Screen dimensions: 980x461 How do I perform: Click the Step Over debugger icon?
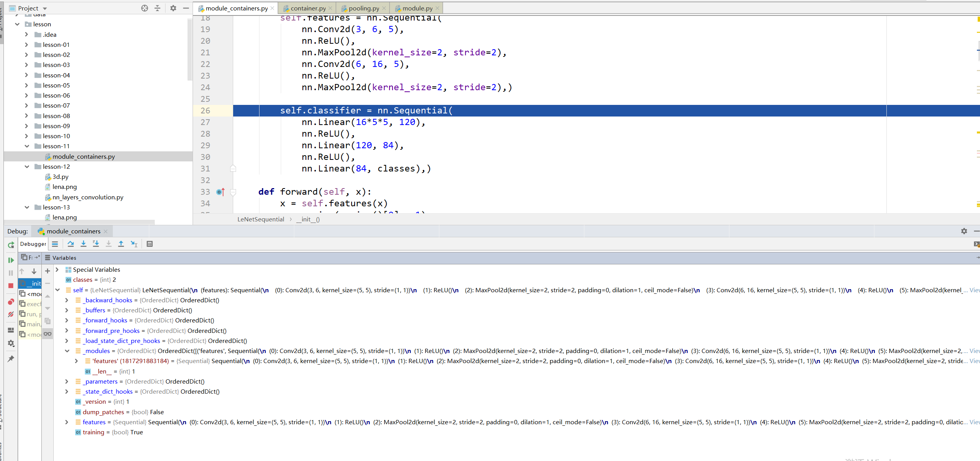70,244
